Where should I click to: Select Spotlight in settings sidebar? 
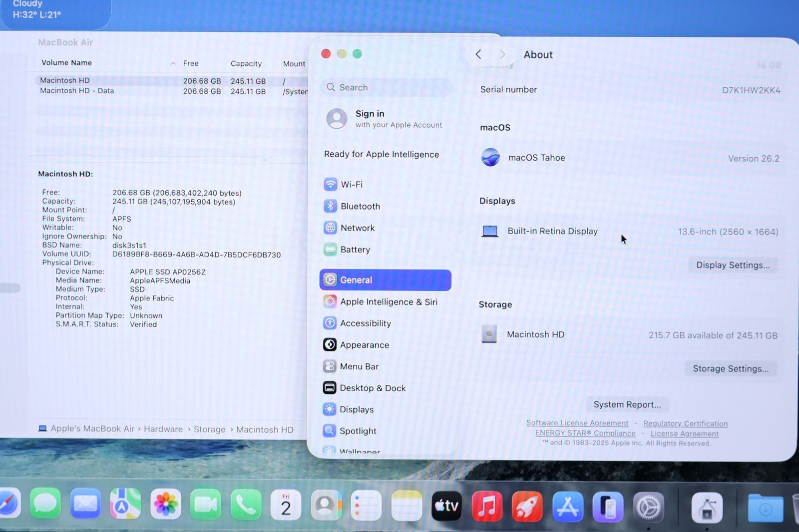pos(358,431)
